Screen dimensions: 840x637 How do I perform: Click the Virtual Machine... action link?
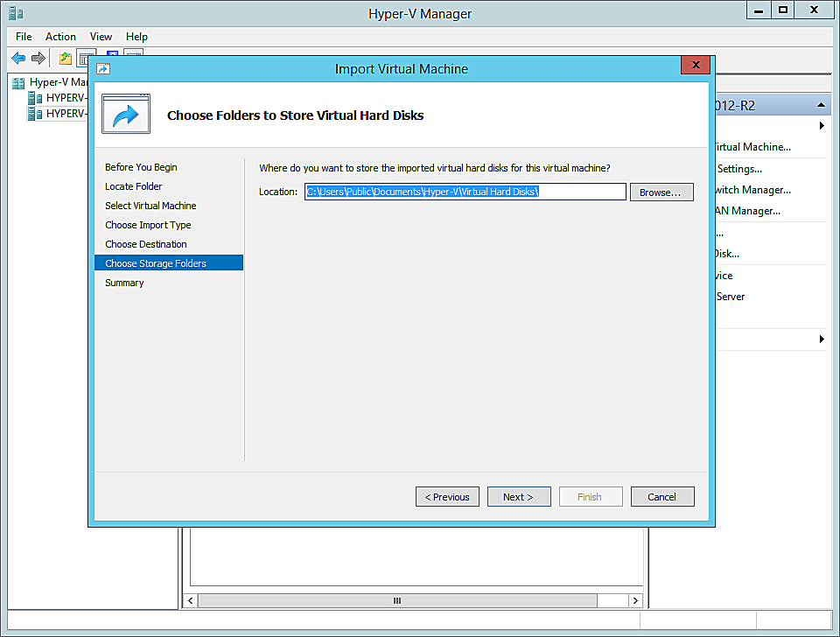(753, 147)
